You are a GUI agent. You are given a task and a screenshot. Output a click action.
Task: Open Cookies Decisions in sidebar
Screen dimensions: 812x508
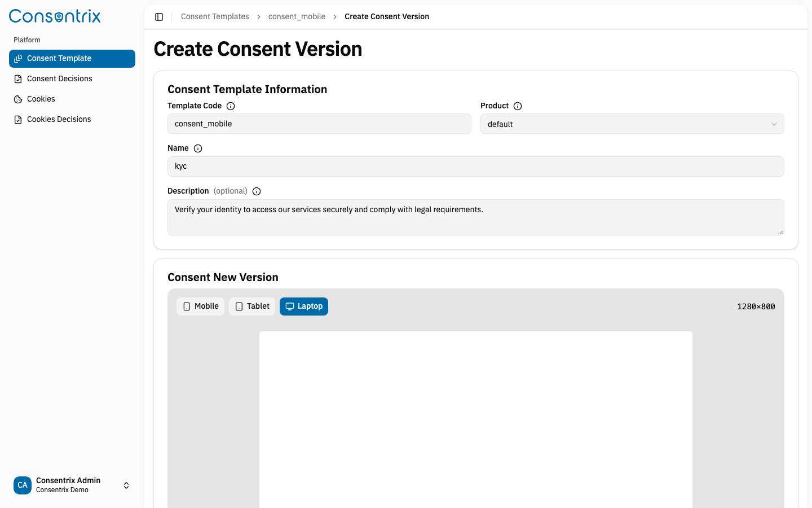point(72,120)
